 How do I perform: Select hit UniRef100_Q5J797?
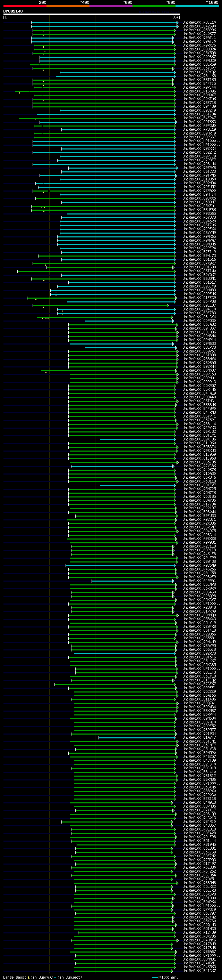(x=199, y=913)
